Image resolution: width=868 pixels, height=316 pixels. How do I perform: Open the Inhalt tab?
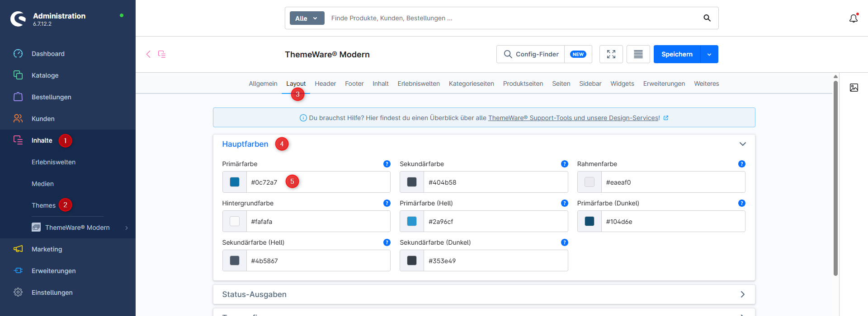pyautogui.click(x=381, y=84)
